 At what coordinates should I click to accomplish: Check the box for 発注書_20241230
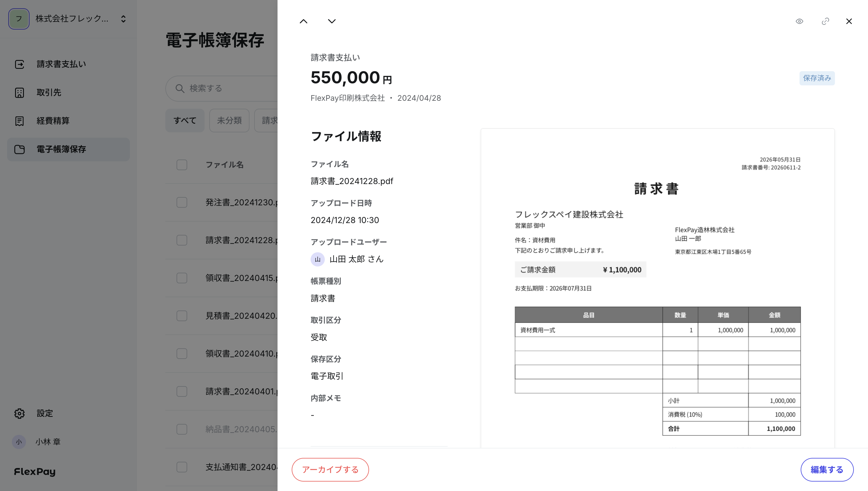[182, 202]
